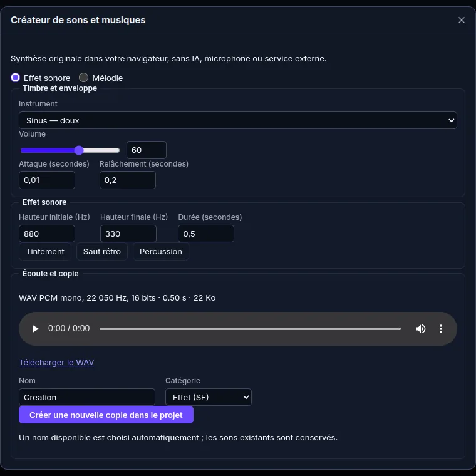Click the 'Un nom disponible est choisi' note

point(178,437)
